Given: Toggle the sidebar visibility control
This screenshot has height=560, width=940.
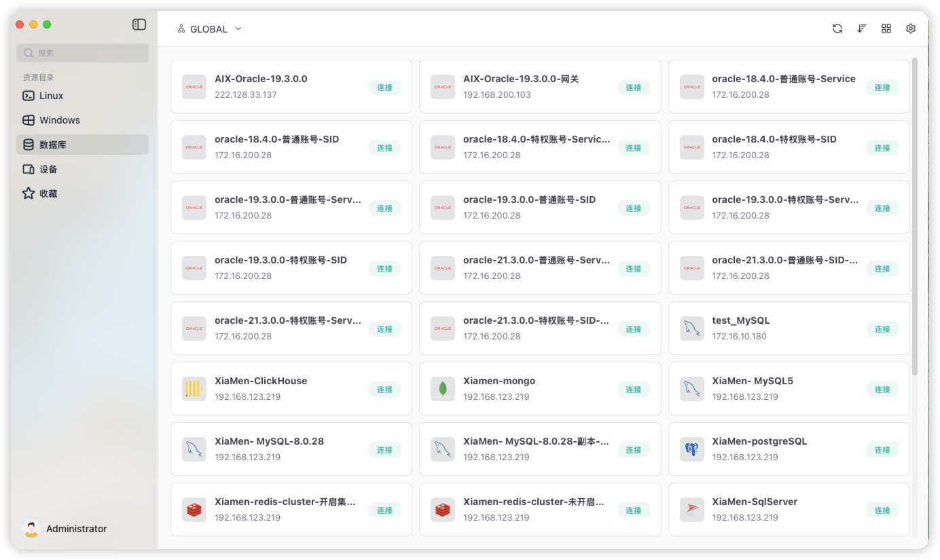Looking at the screenshot, I should (139, 24).
